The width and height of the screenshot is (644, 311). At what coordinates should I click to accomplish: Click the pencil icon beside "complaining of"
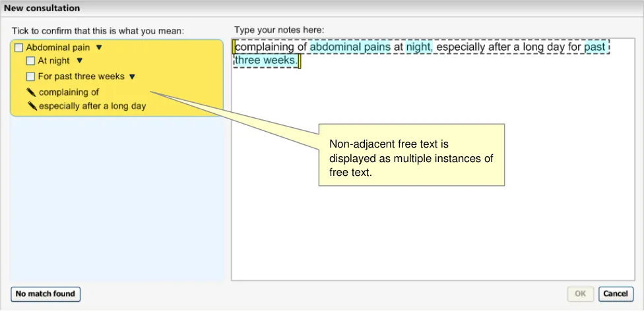[31, 92]
